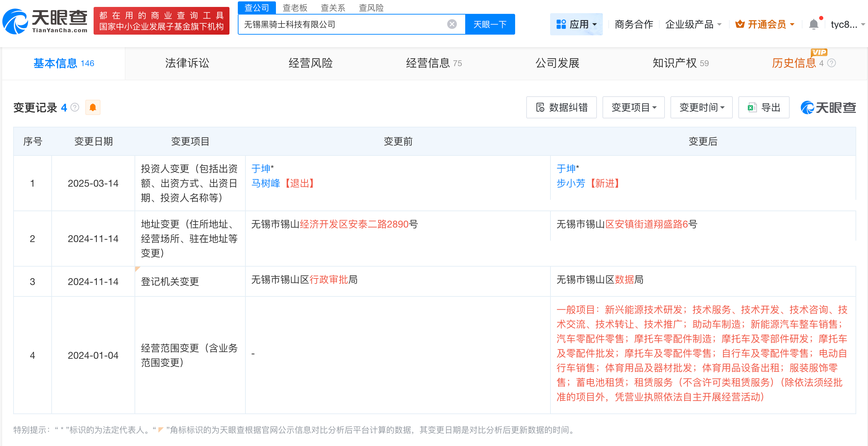Click the 天眼一下 search button
This screenshot has width=868, height=446.
[x=490, y=24]
